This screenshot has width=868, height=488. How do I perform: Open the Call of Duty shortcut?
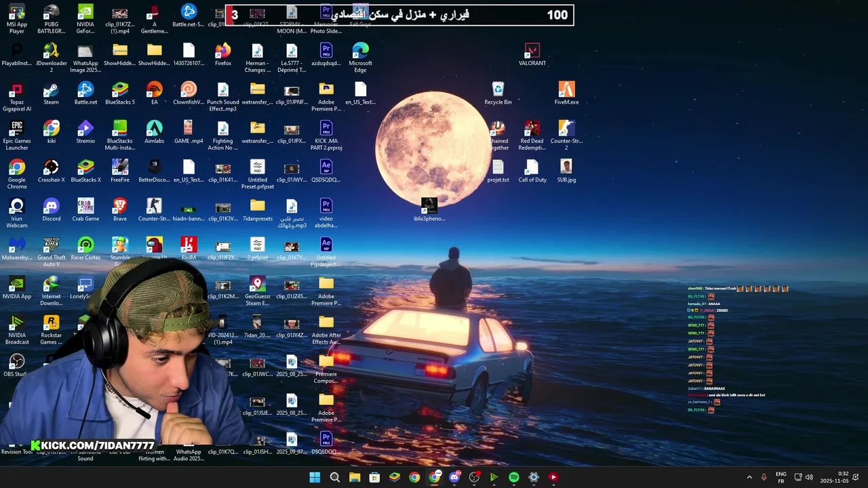tap(532, 171)
